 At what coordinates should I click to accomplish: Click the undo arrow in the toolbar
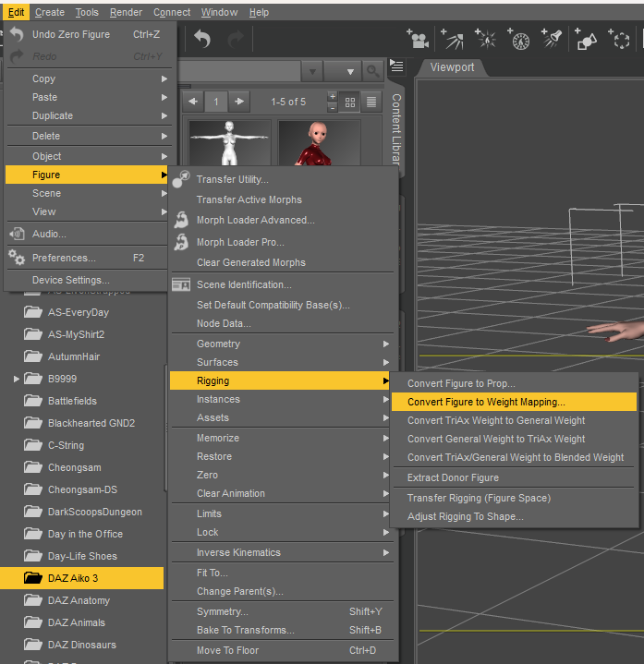point(202,40)
